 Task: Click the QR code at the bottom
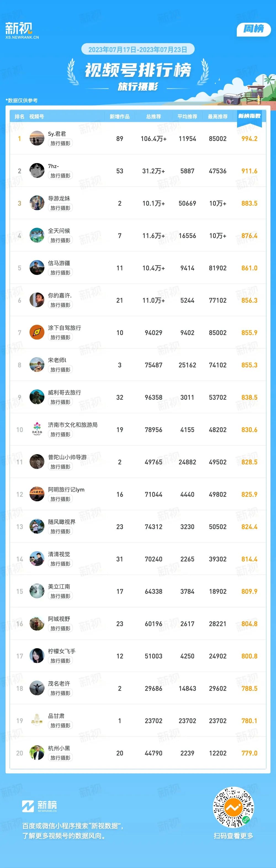[x=233, y=807]
